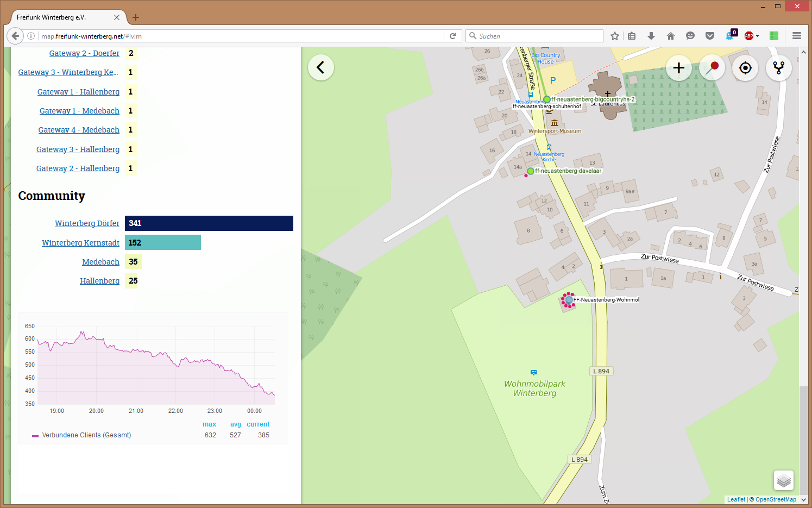The width and height of the screenshot is (812, 508).
Task: Open the Pocket toolbar icon
Action: tap(710, 36)
